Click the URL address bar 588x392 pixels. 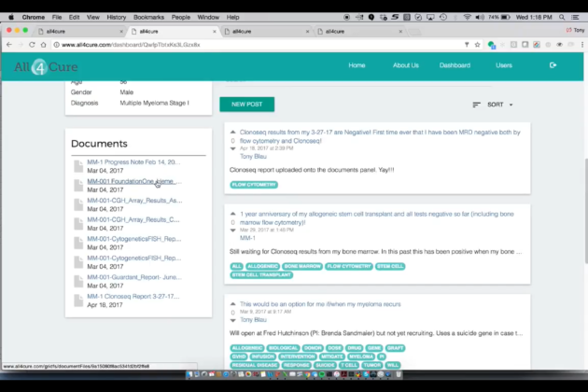click(259, 45)
